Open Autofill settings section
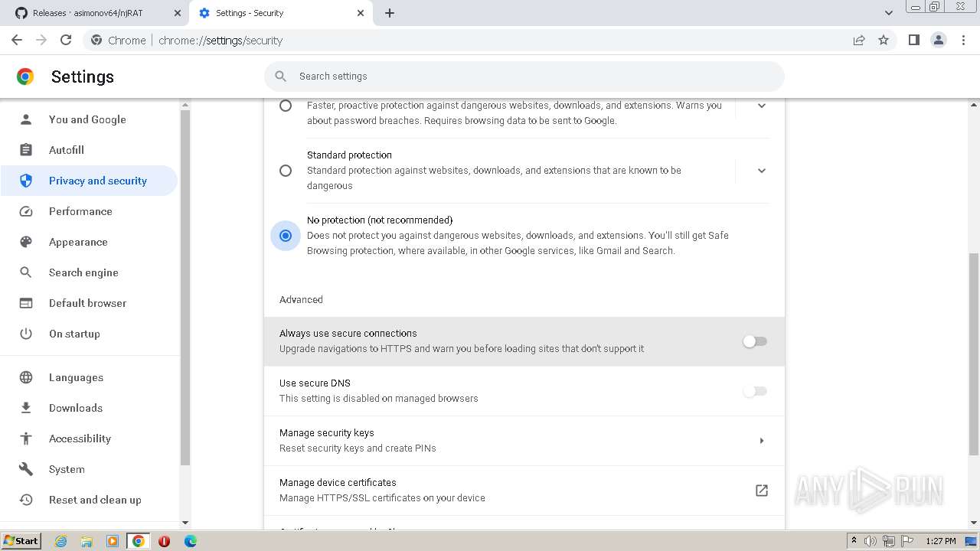Image resolution: width=980 pixels, height=551 pixels. click(89, 150)
